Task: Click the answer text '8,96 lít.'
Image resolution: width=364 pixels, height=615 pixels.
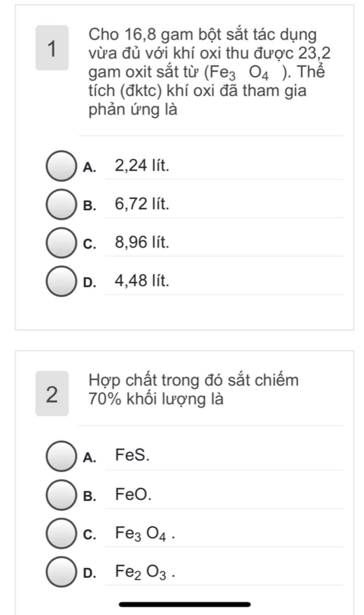Action: [x=142, y=242]
